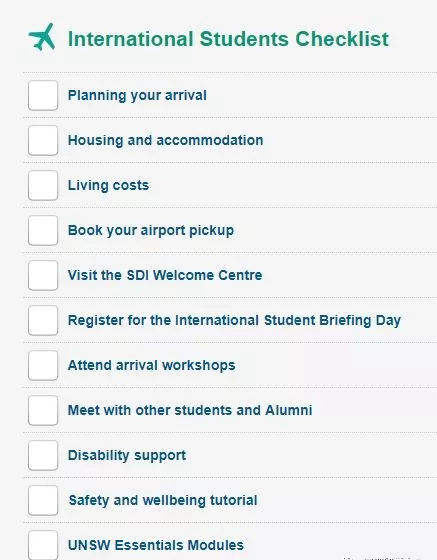Image resolution: width=437 pixels, height=560 pixels.
Task: Open the UNSW Essentials Modules link
Action: tap(156, 545)
